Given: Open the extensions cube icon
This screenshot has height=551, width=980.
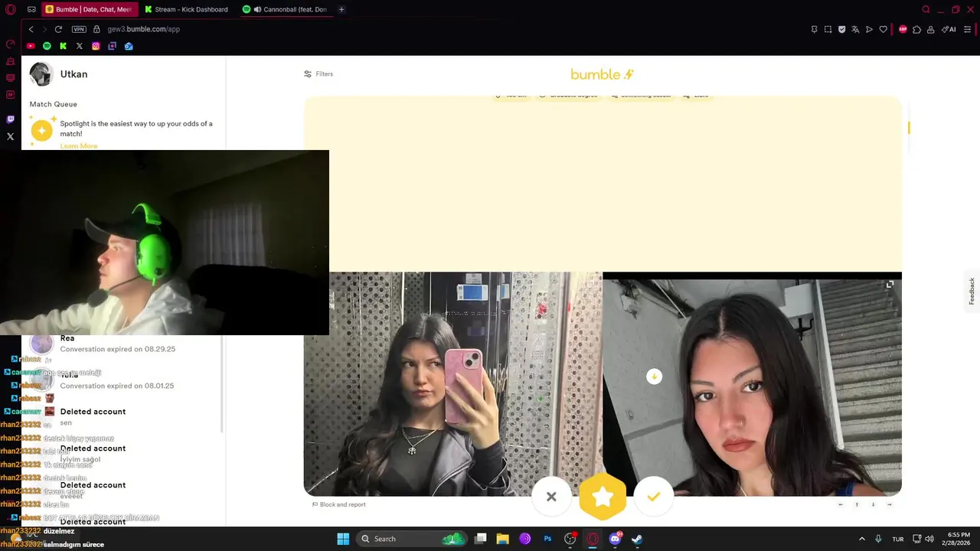Looking at the screenshot, I should tap(916, 29).
